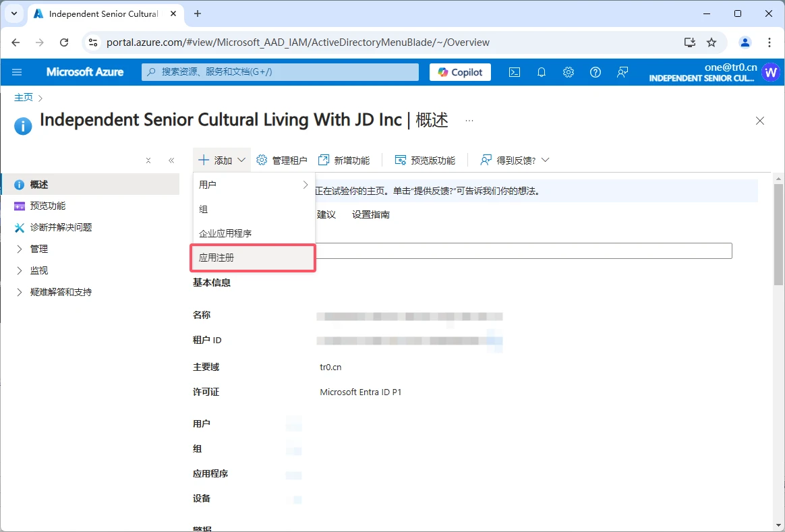Click the Microsoft Entra ID P1 license text

(x=360, y=392)
